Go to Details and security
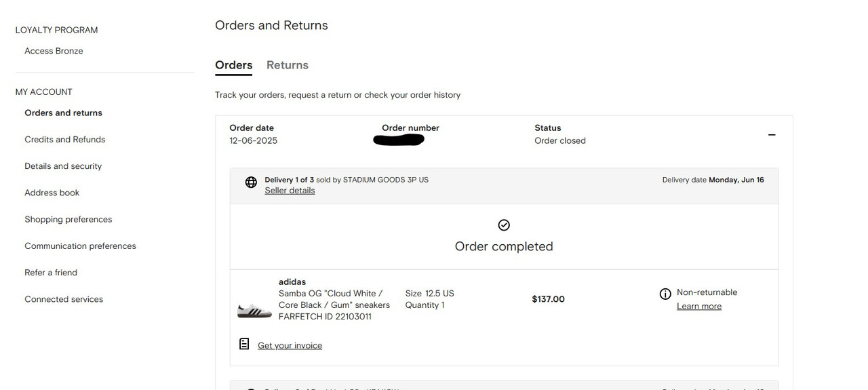868x390 pixels. (63, 166)
